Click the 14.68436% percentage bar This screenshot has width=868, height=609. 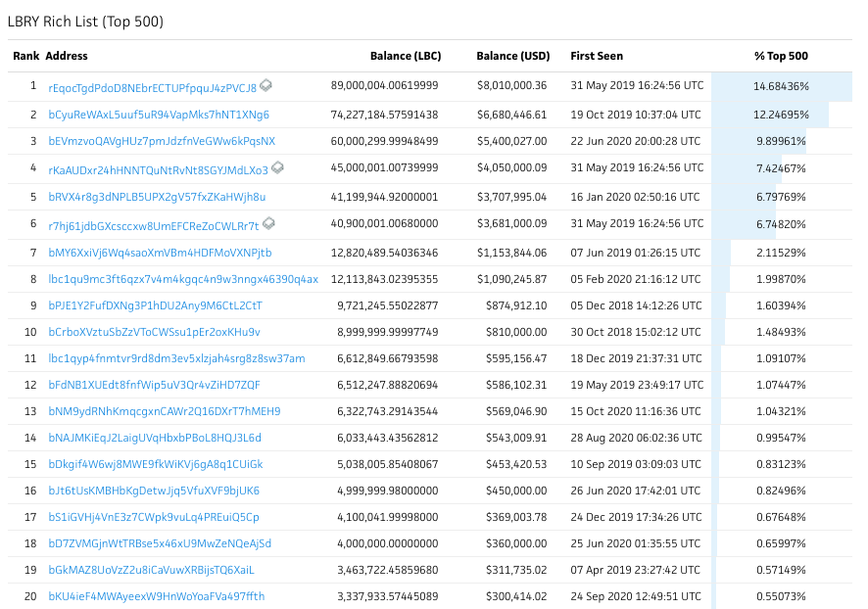[781, 87]
